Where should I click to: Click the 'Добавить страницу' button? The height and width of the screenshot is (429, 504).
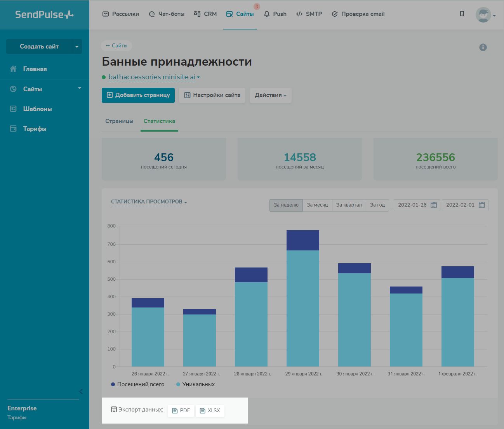[x=138, y=95]
